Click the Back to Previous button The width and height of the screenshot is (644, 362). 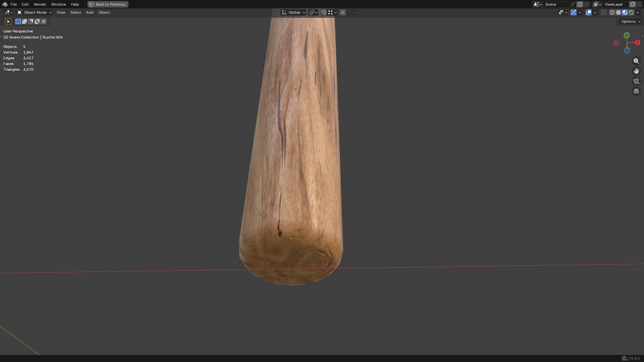point(108,4)
